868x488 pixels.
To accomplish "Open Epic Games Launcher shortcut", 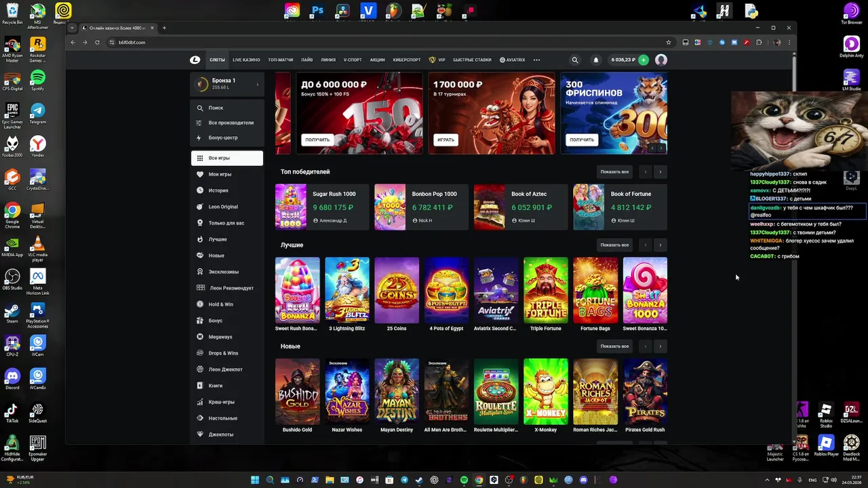I will (12, 115).
